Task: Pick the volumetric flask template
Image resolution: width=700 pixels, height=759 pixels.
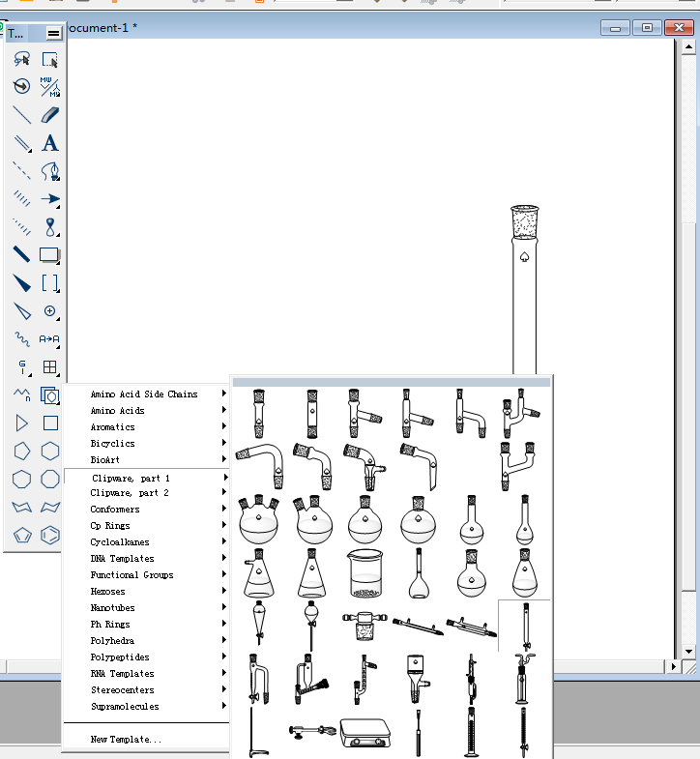Action: pyautogui.click(x=419, y=573)
